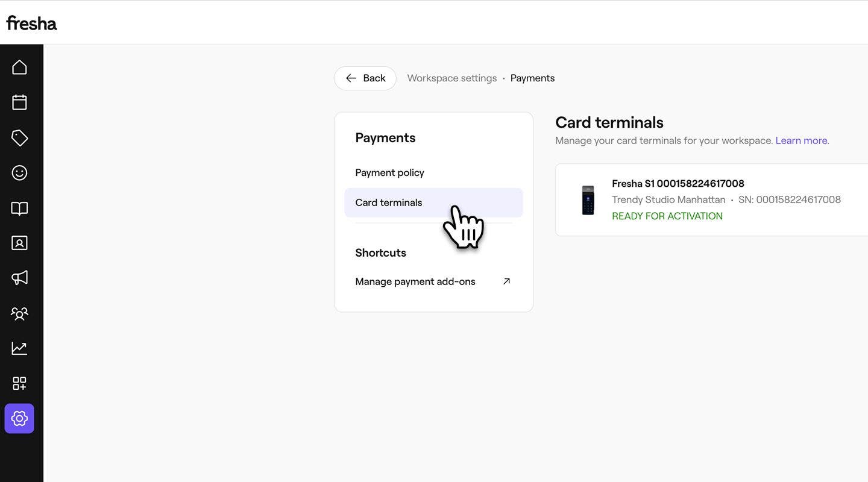The width and height of the screenshot is (868, 482).
Task: Open the Home icon in sidebar
Action: coord(19,67)
